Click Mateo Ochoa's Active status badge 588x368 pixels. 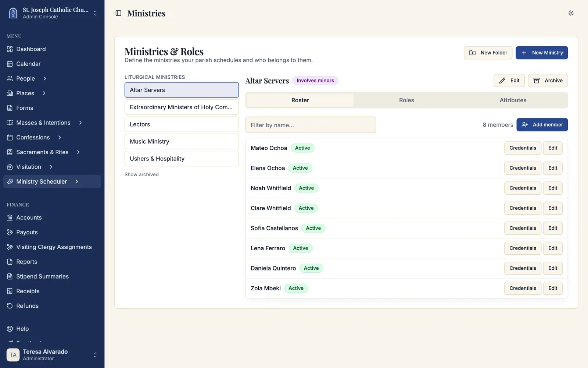point(302,148)
